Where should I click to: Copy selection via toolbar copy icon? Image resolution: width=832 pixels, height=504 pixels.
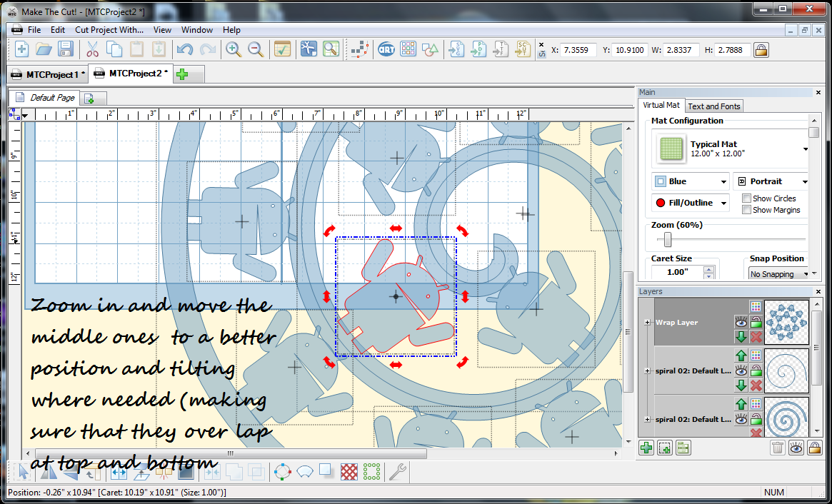coord(114,50)
